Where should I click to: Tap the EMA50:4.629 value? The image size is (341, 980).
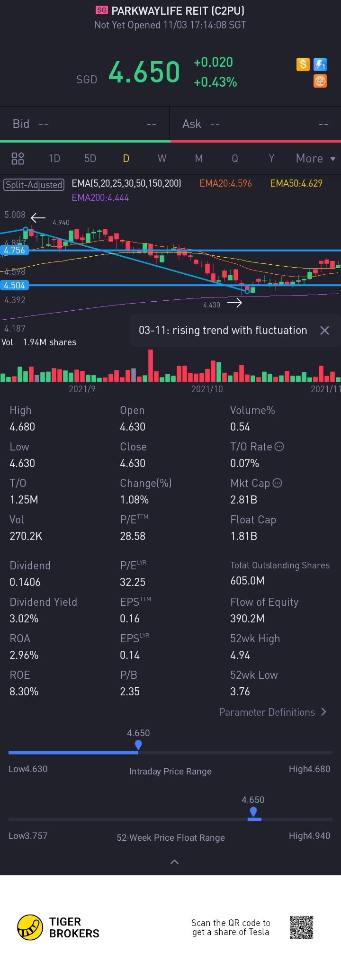296,183
